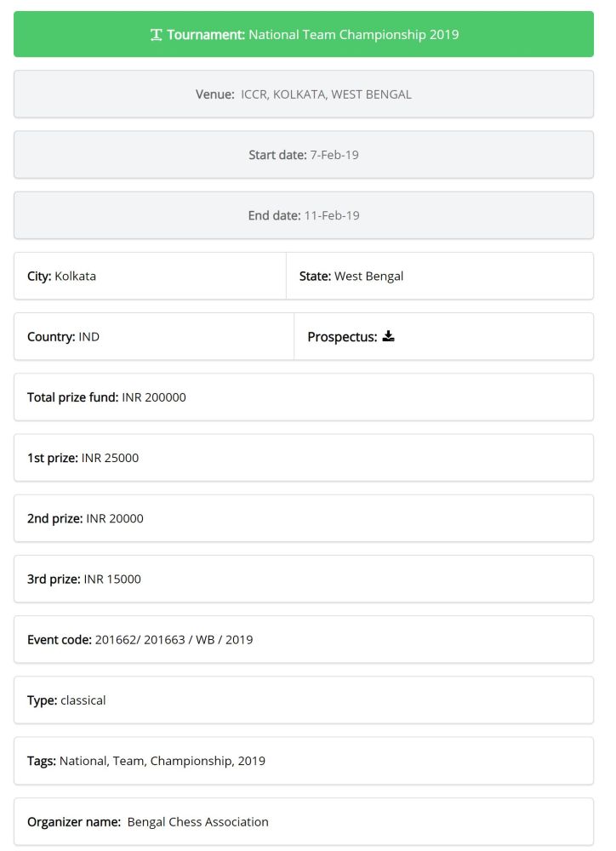Image resolution: width=616 pixels, height=851 pixels.
Task: Click the End date 11-Feb-19 row
Action: 303,215
